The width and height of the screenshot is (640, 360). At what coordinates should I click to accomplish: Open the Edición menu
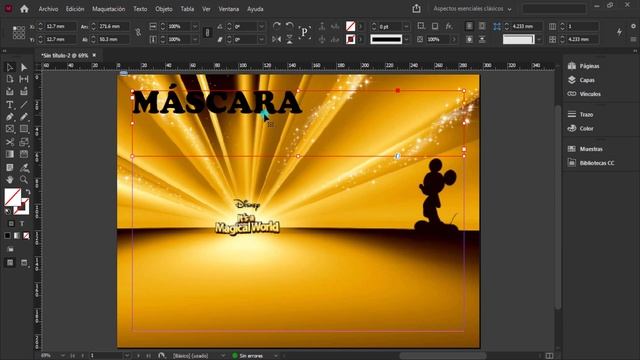pyautogui.click(x=75, y=9)
